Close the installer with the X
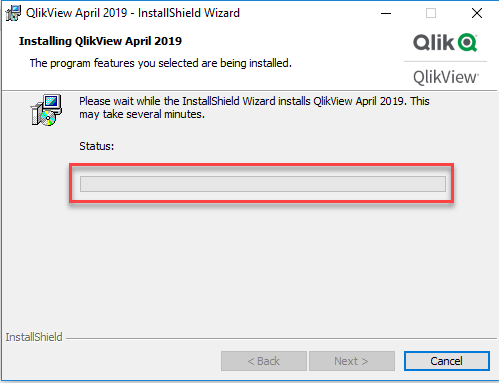The width and height of the screenshot is (499, 383). (477, 13)
